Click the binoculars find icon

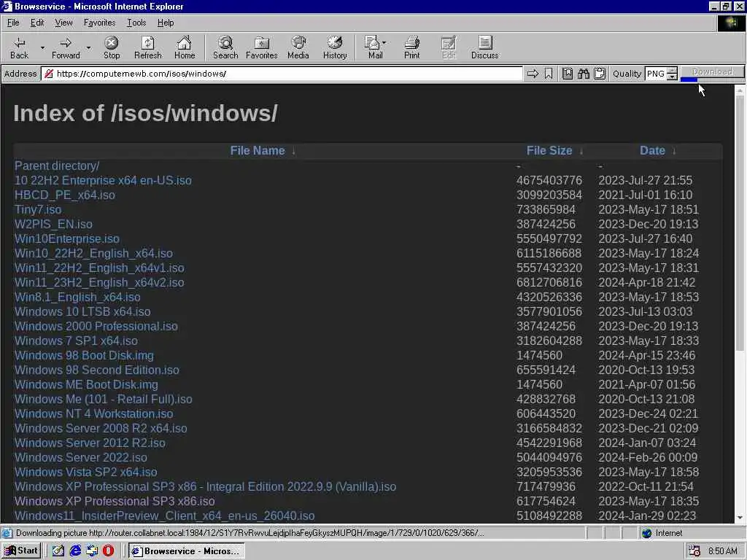(584, 74)
